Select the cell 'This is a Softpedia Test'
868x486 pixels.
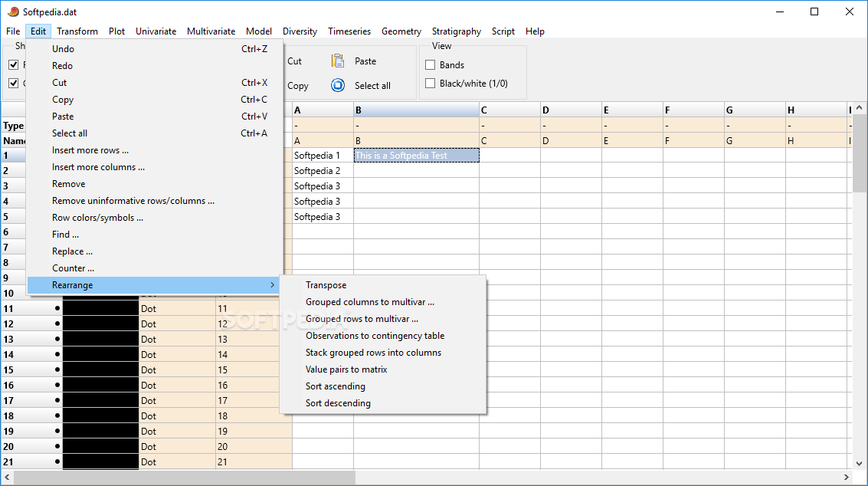[x=416, y=156]
